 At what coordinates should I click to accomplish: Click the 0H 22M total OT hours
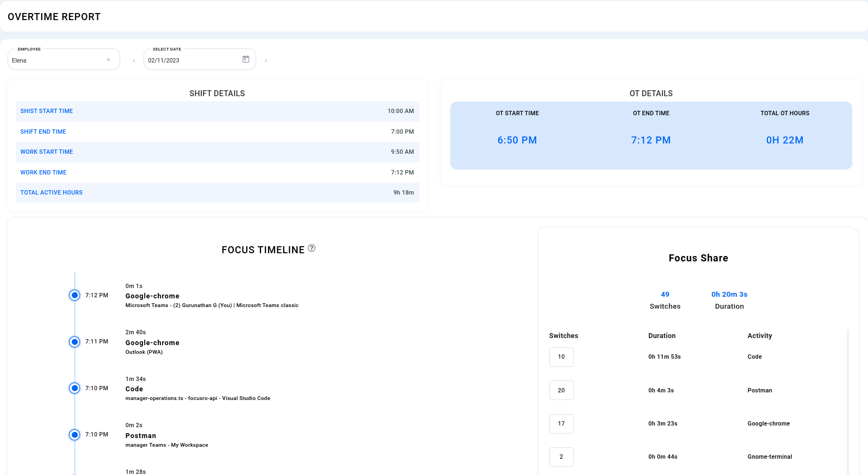[x=785, y=140]
